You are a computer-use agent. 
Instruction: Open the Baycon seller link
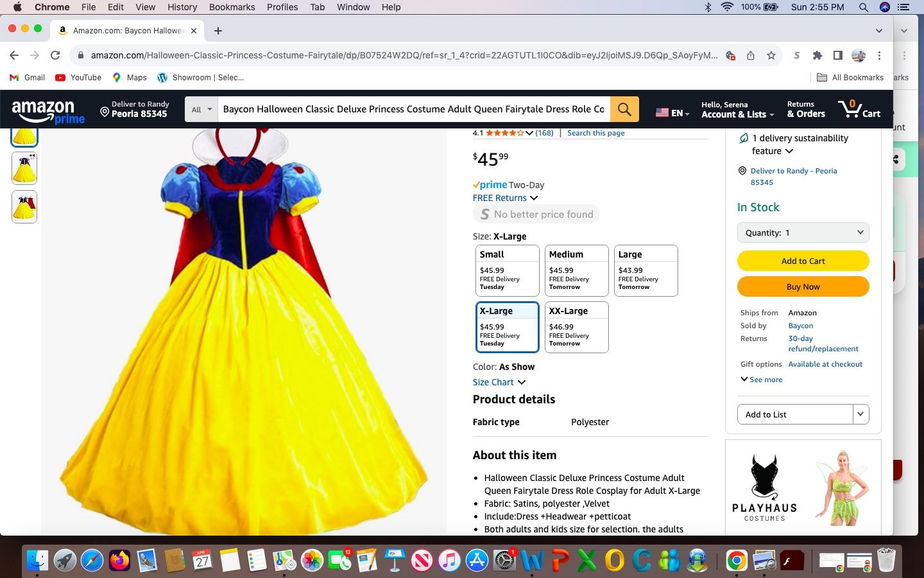click(800, 326)
